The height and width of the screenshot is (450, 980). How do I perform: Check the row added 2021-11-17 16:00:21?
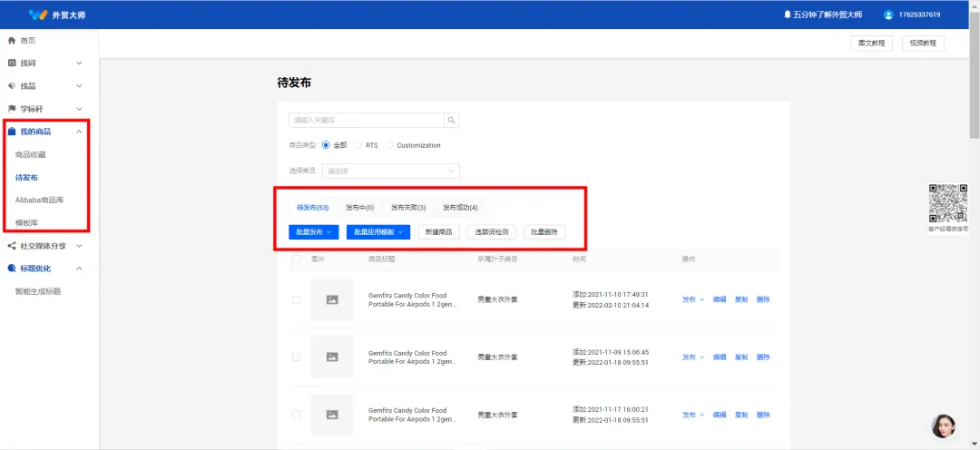pos(296,415)
